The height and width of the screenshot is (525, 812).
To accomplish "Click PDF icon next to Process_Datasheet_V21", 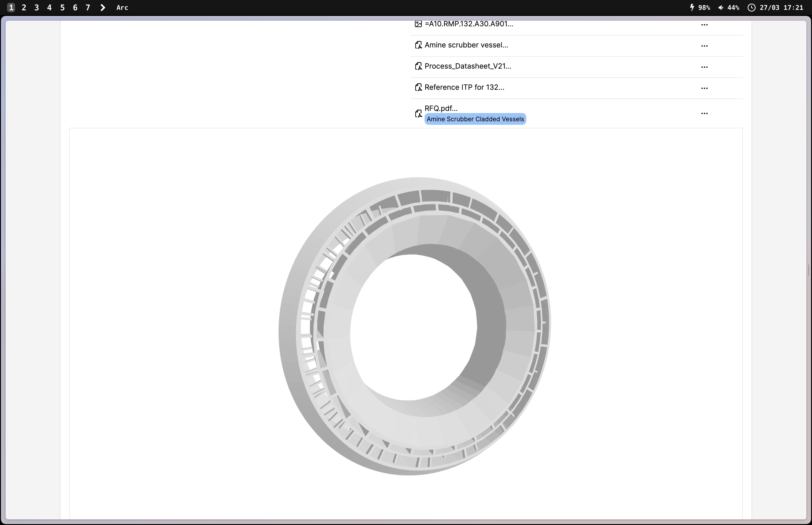I will (418, 66).
